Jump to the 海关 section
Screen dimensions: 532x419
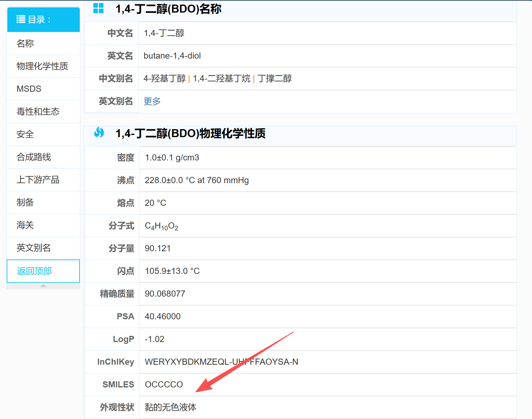pyautogui.click(x=25, y=225)
